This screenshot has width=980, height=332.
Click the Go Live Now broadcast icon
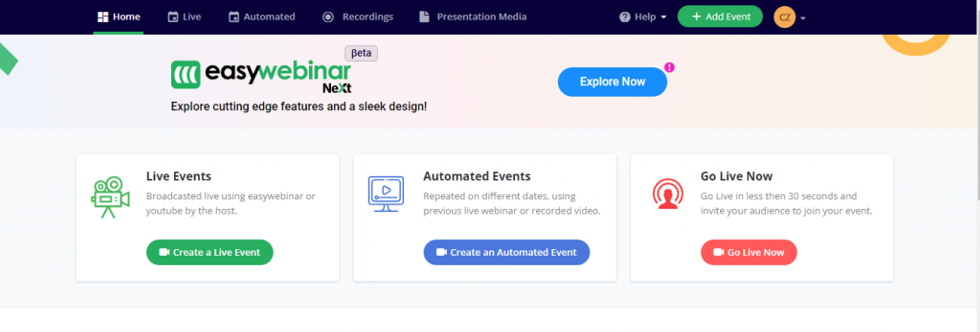click(668, 194)
